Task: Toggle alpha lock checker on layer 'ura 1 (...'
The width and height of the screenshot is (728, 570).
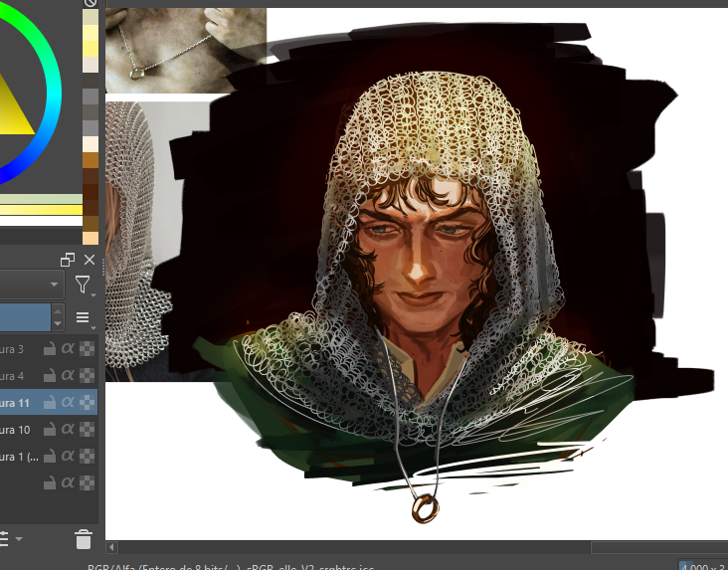Action: point(88,457)
